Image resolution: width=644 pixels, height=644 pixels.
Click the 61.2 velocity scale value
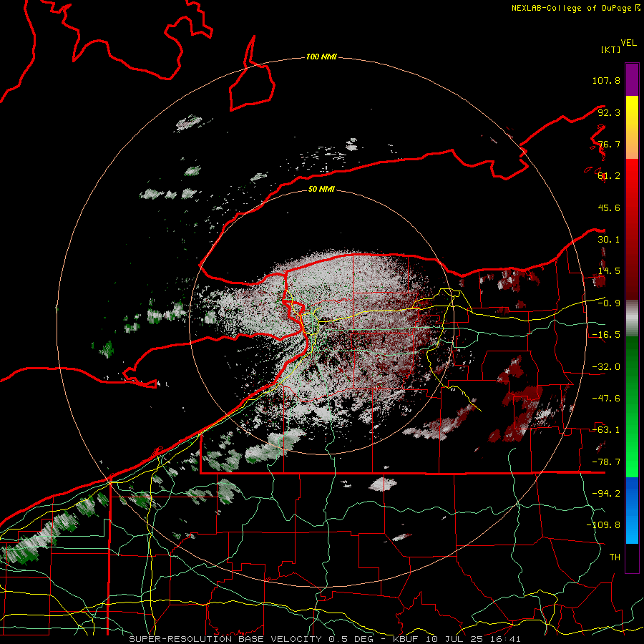click(x=609, y=176)
